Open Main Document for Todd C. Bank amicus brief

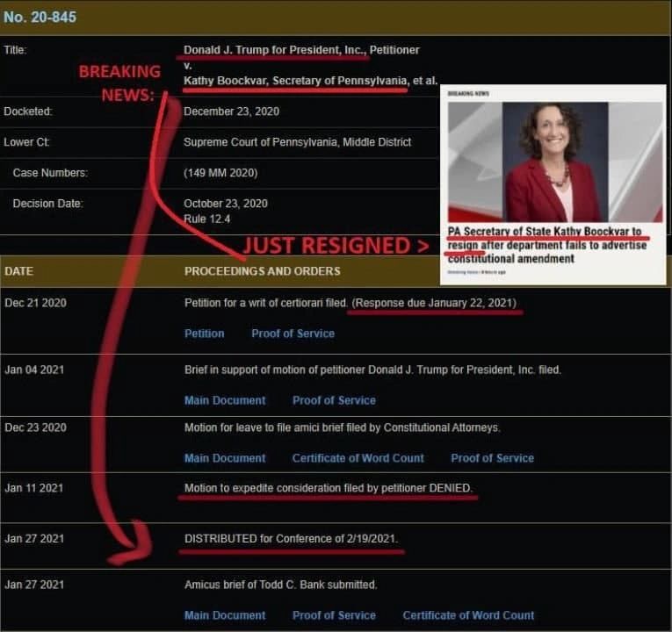225,615
